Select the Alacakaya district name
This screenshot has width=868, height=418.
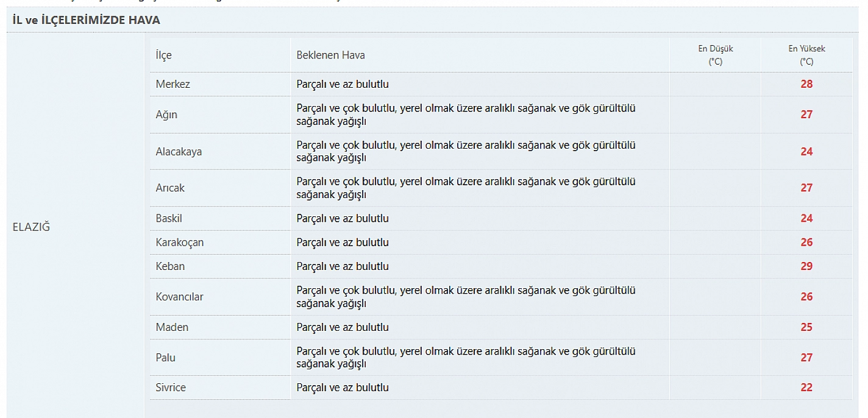[179, 151]
